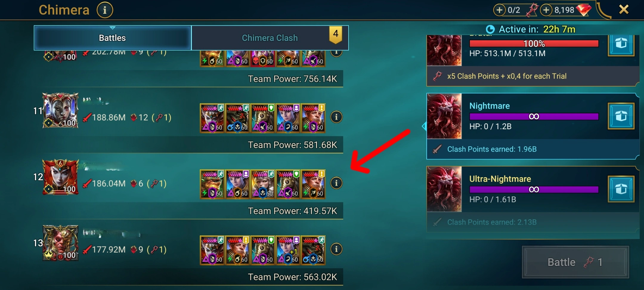This screenshot has width=644, height=290.
Task: Open the Brutal difficulty rewards chest icon
Action: pos(621,44)
